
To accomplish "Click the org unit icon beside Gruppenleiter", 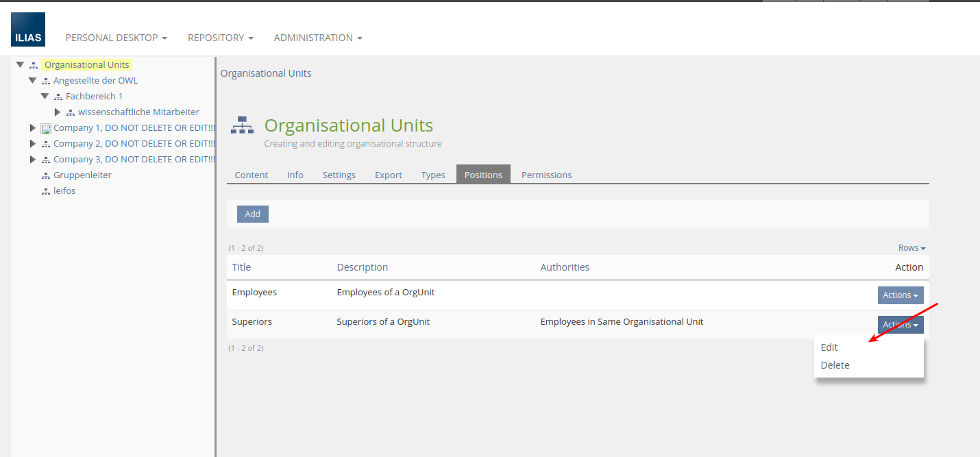I will coord(46,175).
